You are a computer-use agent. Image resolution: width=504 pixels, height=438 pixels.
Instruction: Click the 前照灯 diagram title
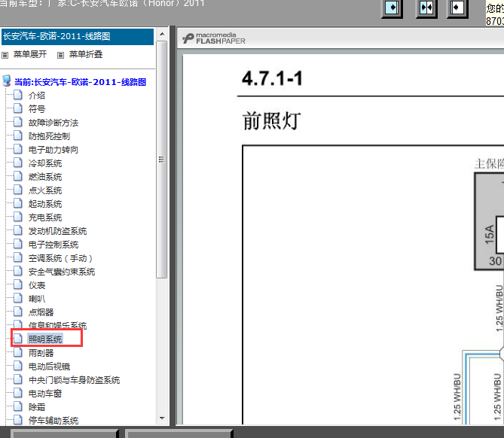272,120
